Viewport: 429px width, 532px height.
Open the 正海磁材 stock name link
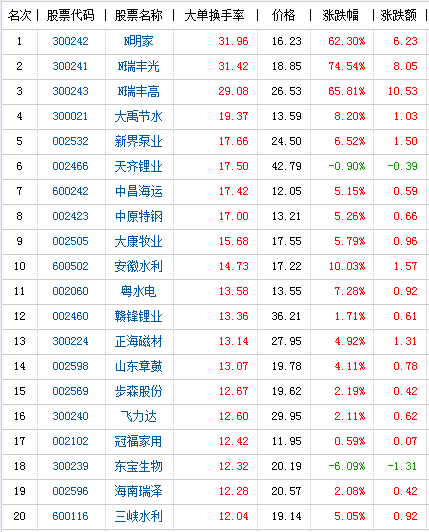coord(138,341)
